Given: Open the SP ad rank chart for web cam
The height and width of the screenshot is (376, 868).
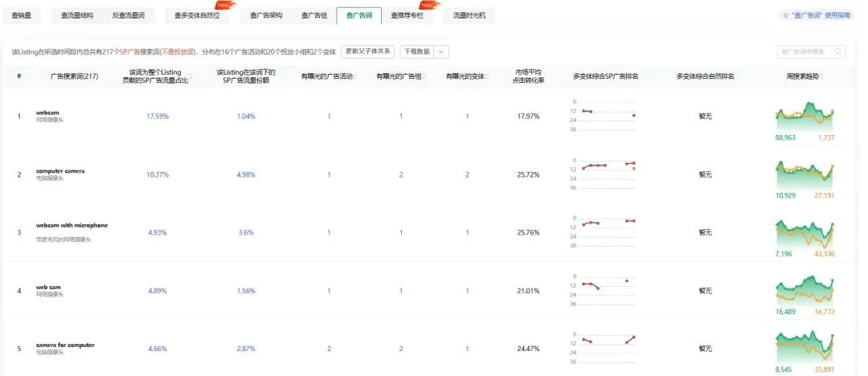Looking at the screenshot, I should (x=604, y=290).
